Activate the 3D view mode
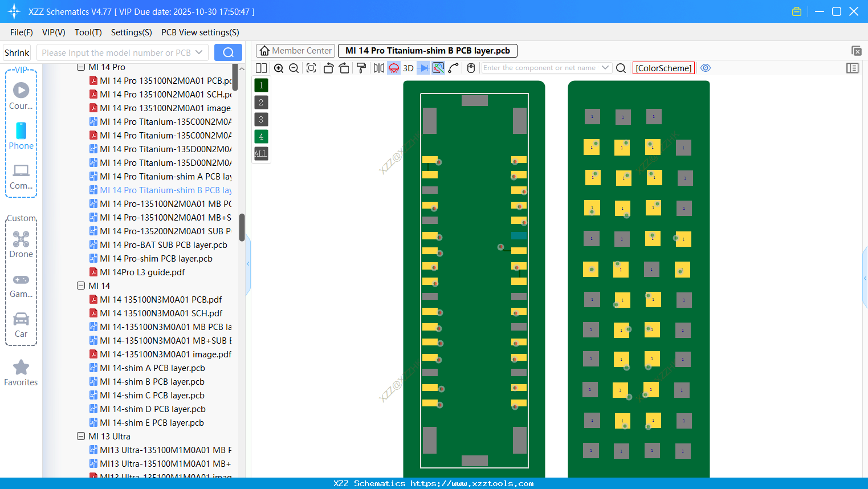Screen dimensions: 868x489 (407, 68)
